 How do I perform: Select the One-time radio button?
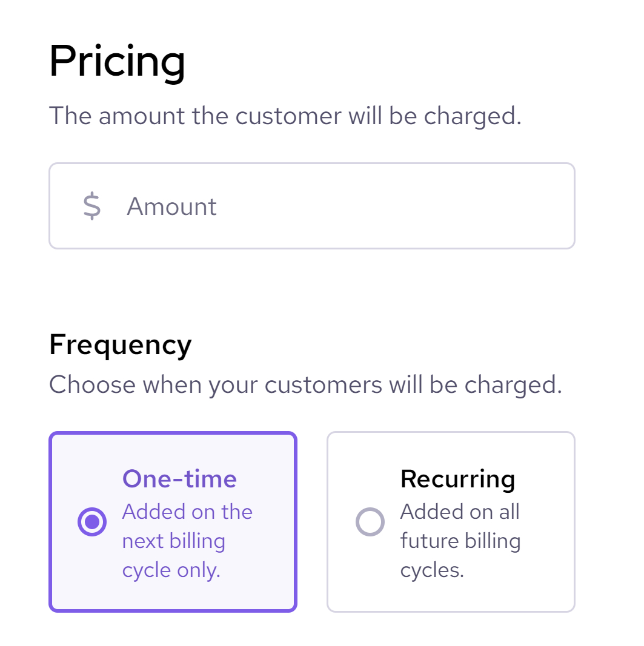(92, 521)
